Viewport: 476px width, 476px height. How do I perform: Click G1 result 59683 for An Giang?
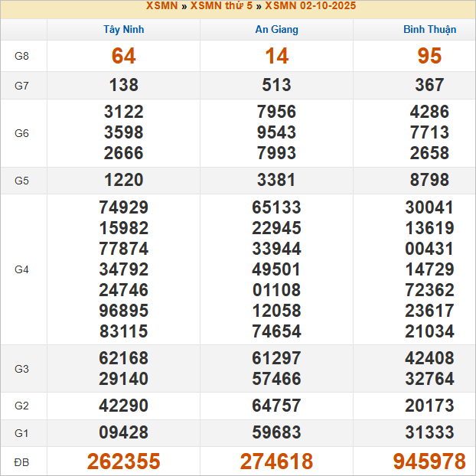[276, 433]
